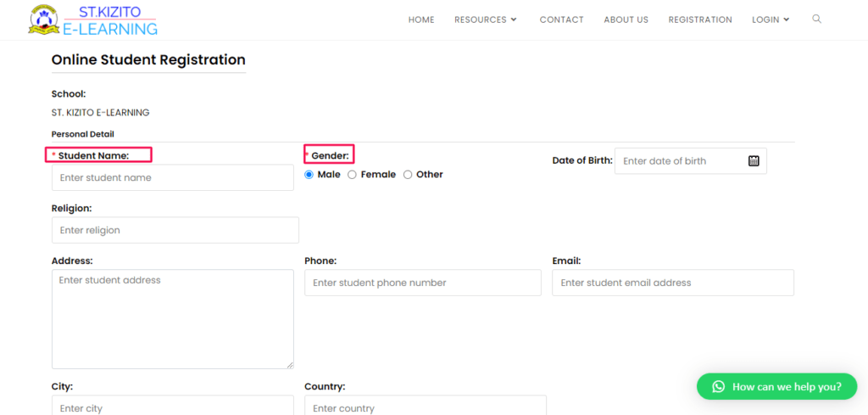
Task: Open the About Us page
Action: (626, 20)
